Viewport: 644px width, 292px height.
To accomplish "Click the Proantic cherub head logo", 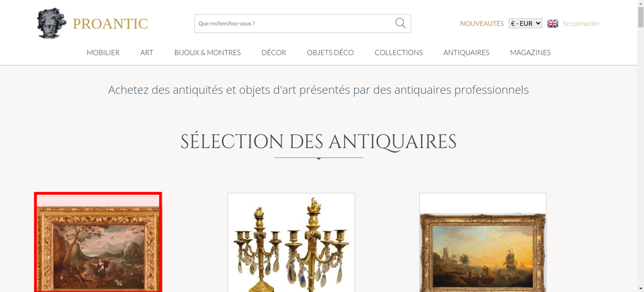I will point(52,23).
